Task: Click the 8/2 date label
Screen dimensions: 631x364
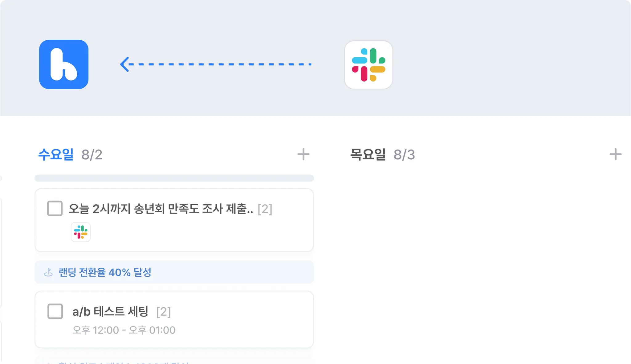Action: [92, 155]
